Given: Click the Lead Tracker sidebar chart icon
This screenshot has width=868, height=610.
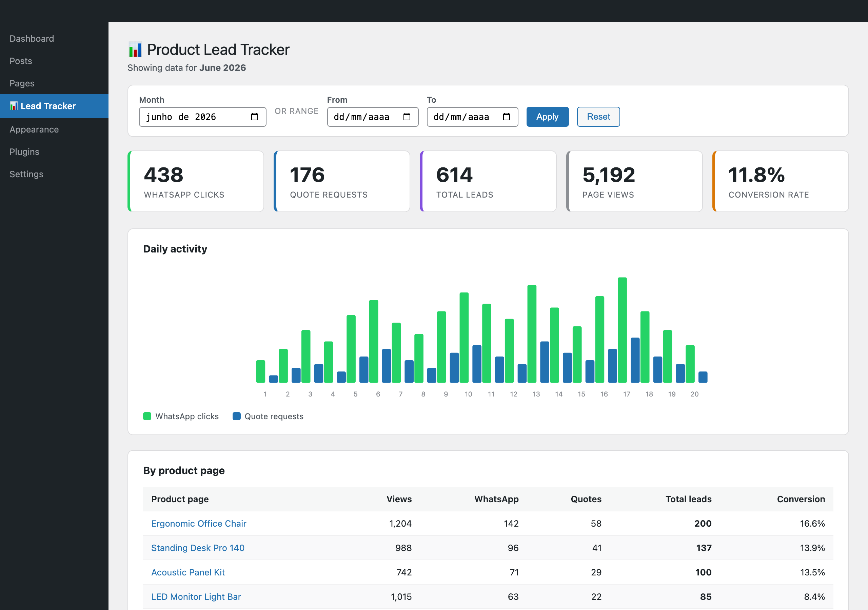Looking at the screenshot, I should tap(14, 106).
